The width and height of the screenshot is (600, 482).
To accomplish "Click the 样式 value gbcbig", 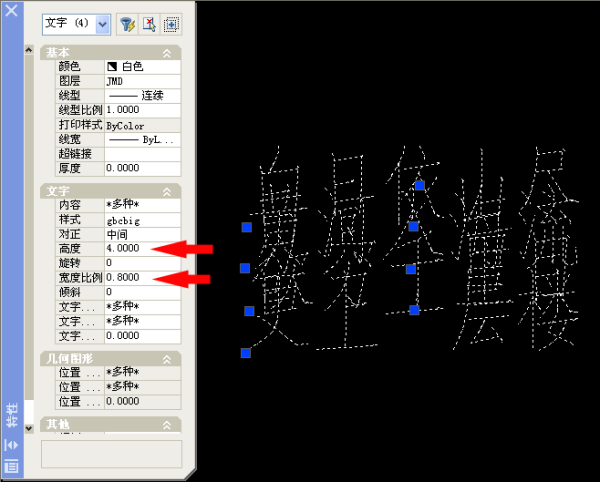I will click(142, 220).
